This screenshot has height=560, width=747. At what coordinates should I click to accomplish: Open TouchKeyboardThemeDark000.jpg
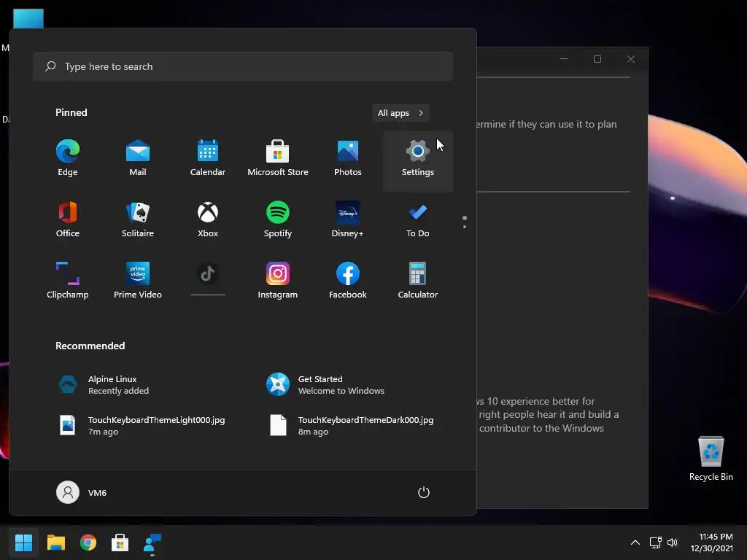click(352, 425)
